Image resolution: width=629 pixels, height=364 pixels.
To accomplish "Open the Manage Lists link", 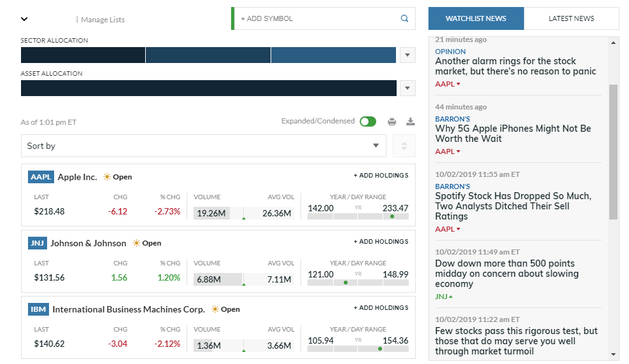I will coord(102,20).
